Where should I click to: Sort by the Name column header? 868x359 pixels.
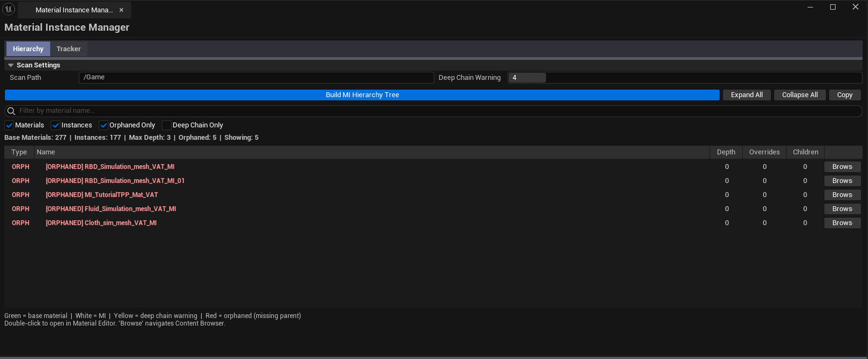coord(372,152)
